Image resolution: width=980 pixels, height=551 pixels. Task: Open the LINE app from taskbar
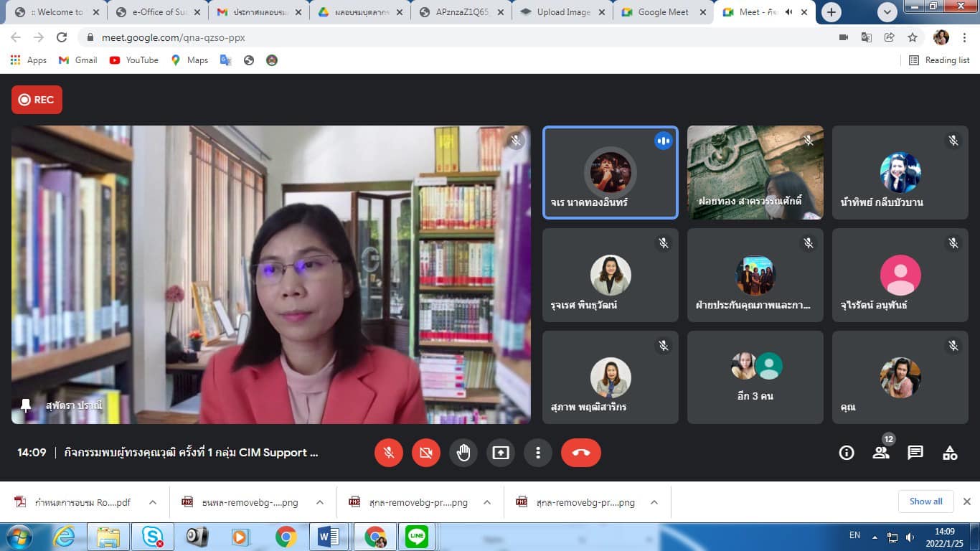tap(416, 537)
